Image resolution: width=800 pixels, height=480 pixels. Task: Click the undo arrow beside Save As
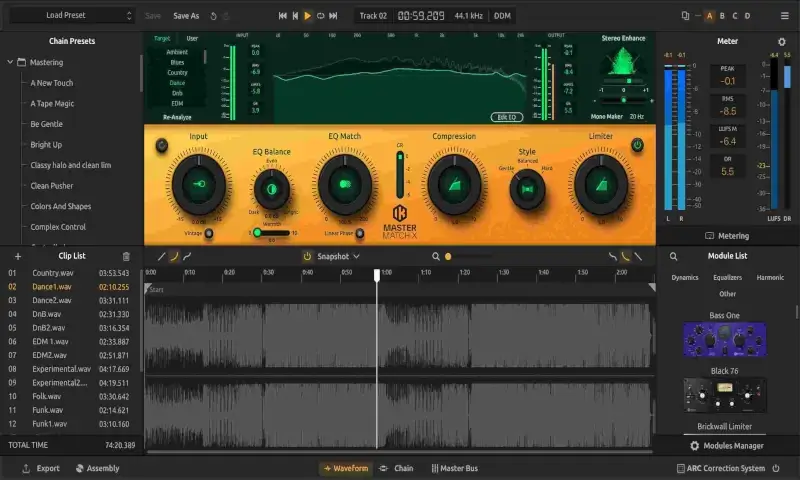[213, 16]
